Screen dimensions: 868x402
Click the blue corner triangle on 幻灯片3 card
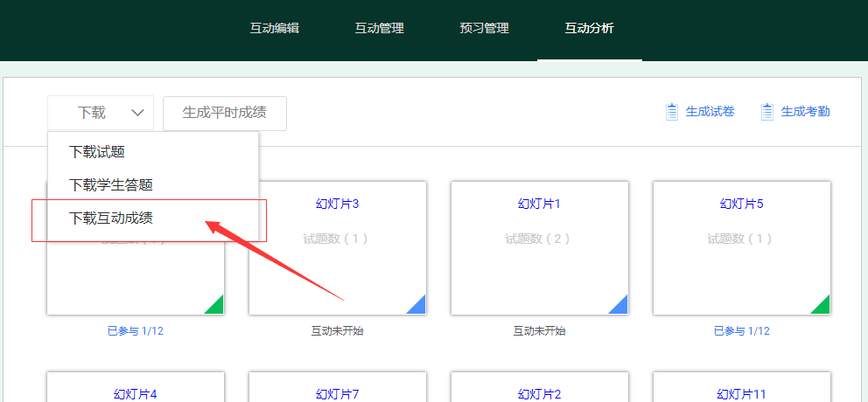(418, 306)
